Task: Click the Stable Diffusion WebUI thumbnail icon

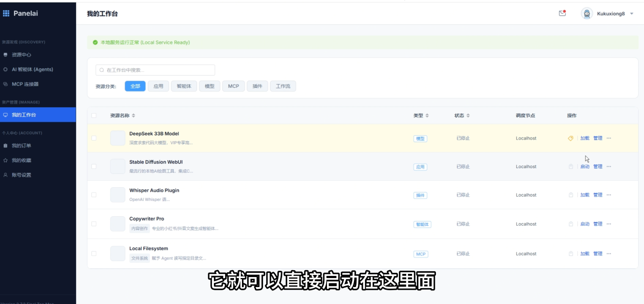Action: [x=118, y=167]
